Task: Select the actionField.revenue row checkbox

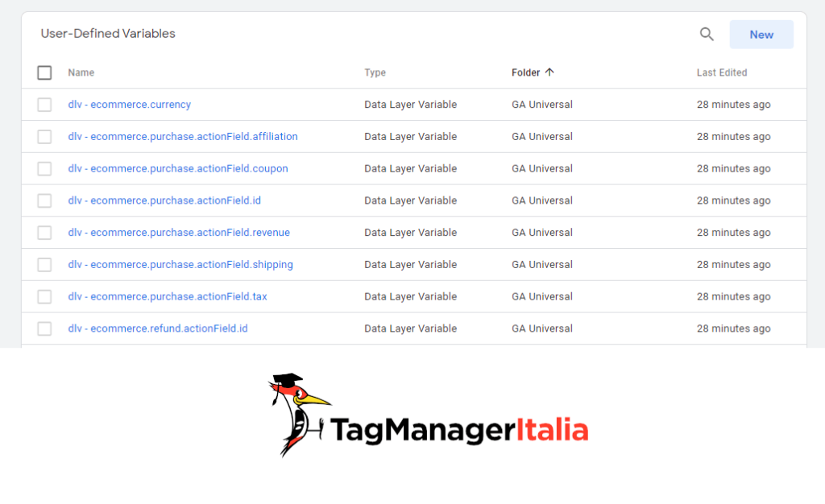Action: click(45, 233)
